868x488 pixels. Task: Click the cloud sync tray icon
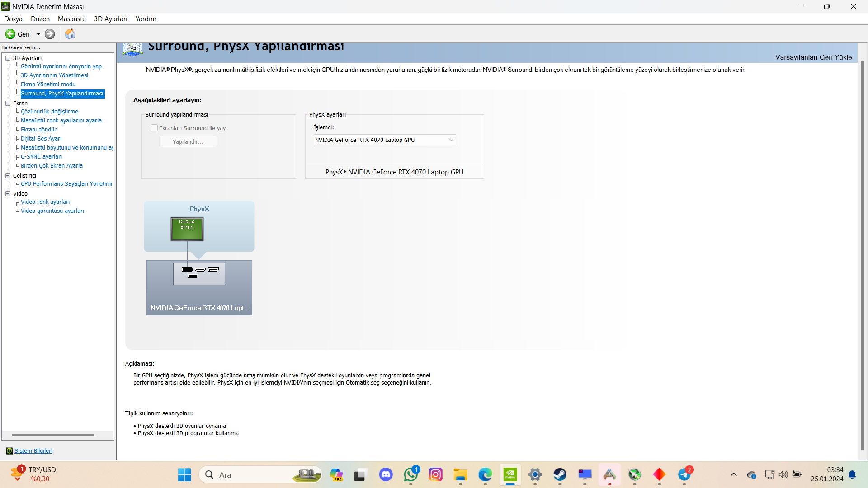coord(751,475)
